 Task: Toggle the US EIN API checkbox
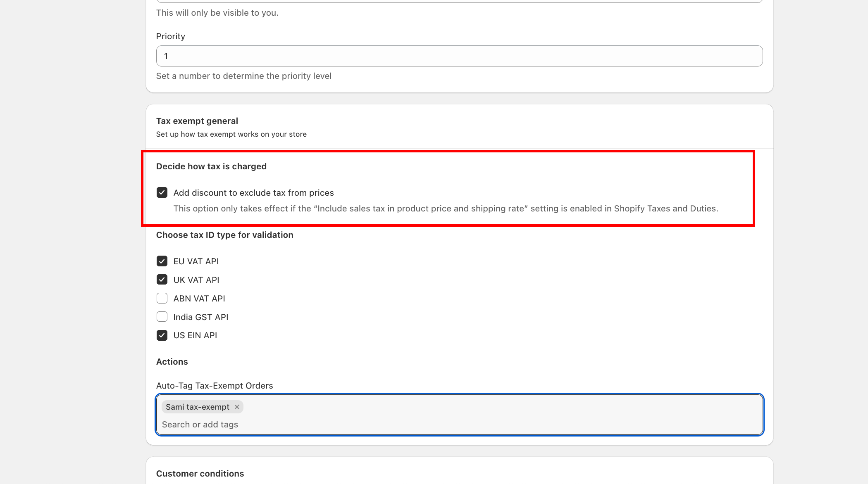point(162,335)
